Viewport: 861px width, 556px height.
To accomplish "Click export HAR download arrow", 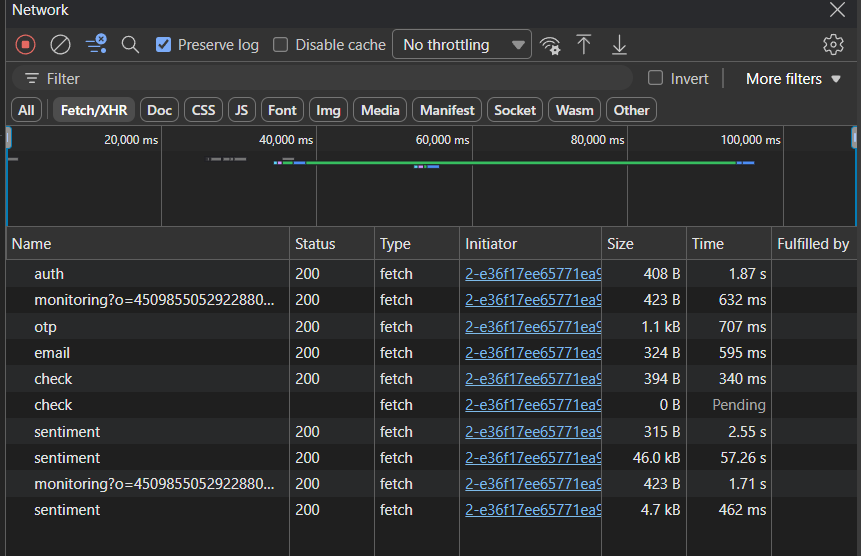I will tap(619, 44).
